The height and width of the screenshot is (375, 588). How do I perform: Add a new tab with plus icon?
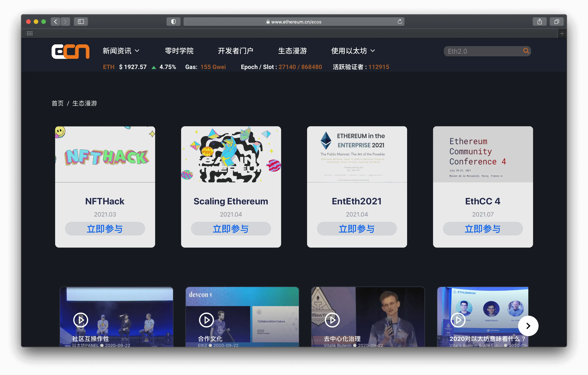562,34
